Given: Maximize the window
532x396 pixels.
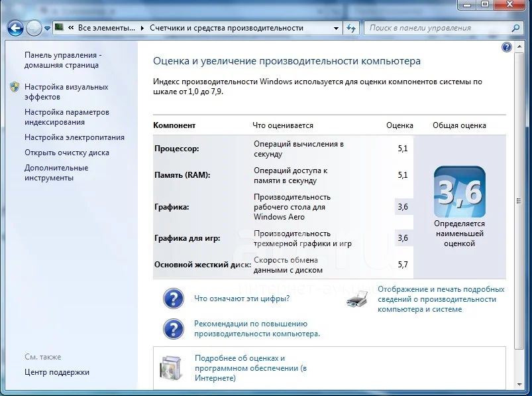Looking at the screenshot, I should point(485,5).
